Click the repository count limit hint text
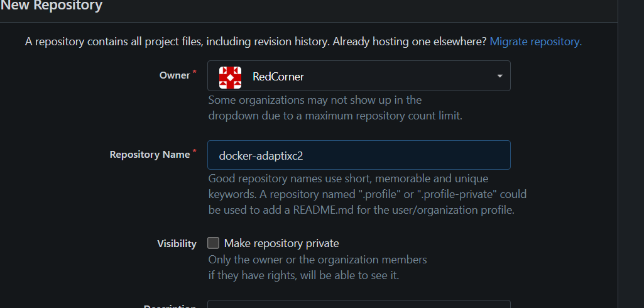The height and width of the screenshot is (308, 644). (x=336, y=116)
